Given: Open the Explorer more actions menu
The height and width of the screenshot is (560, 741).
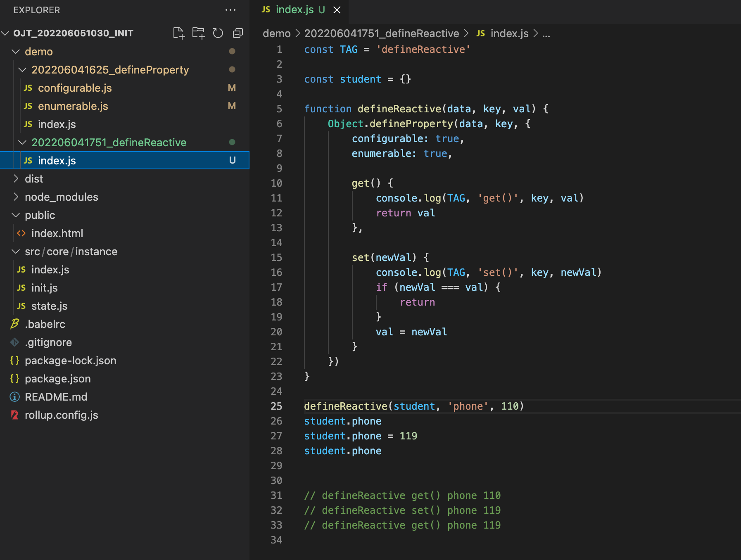Looking at the screenshot, I should [230, 10].
